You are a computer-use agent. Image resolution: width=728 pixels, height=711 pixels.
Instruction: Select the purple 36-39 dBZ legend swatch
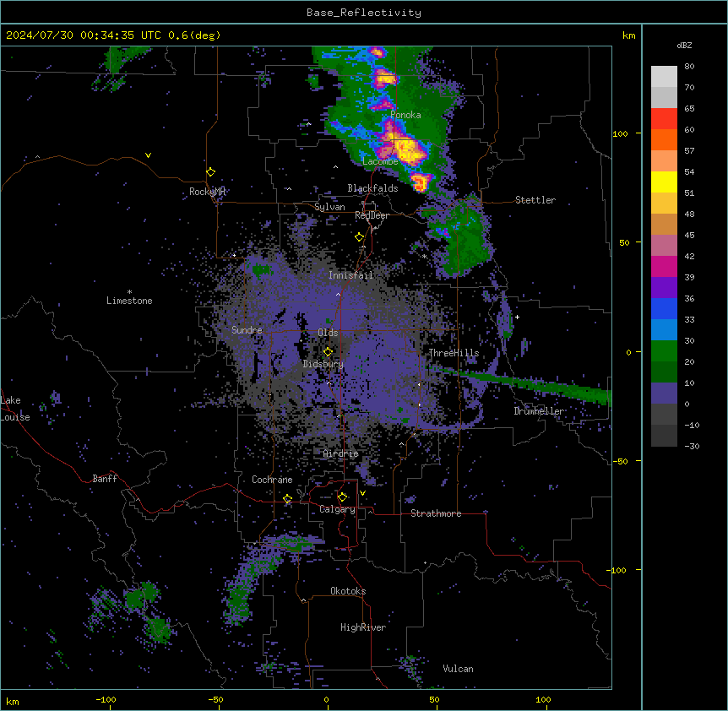[664, 287]
